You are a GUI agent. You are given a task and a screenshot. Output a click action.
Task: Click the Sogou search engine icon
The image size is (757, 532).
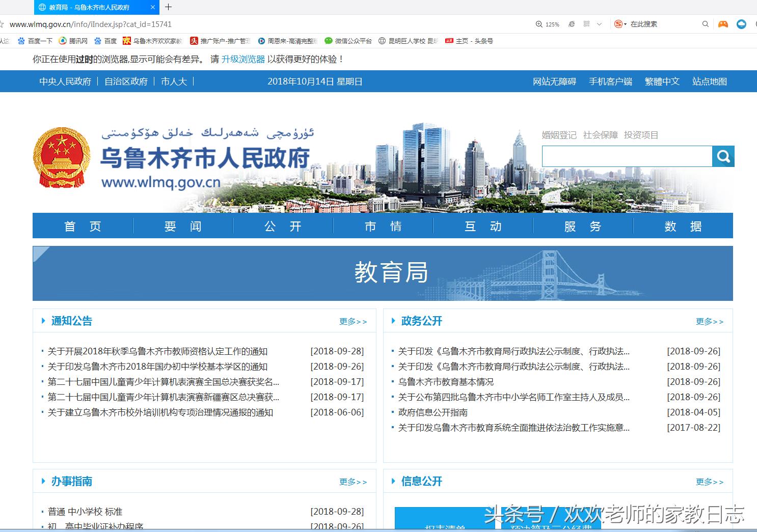point(618,24)
